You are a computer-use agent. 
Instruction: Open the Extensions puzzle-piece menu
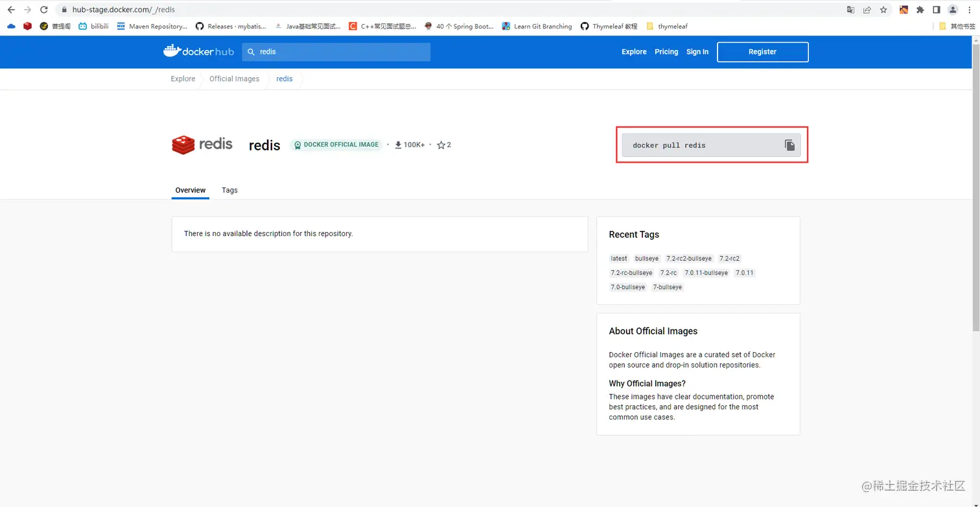pos(920,10)
